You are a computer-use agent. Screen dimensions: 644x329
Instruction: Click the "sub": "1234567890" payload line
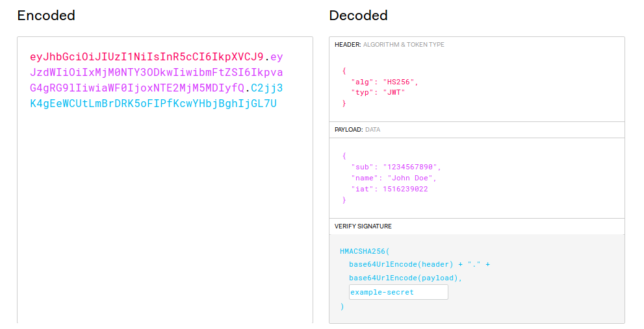tap(396, 167)
